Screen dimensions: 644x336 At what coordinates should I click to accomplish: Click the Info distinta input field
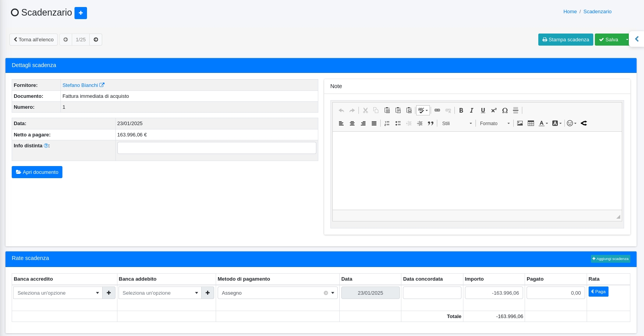point(216,148)
